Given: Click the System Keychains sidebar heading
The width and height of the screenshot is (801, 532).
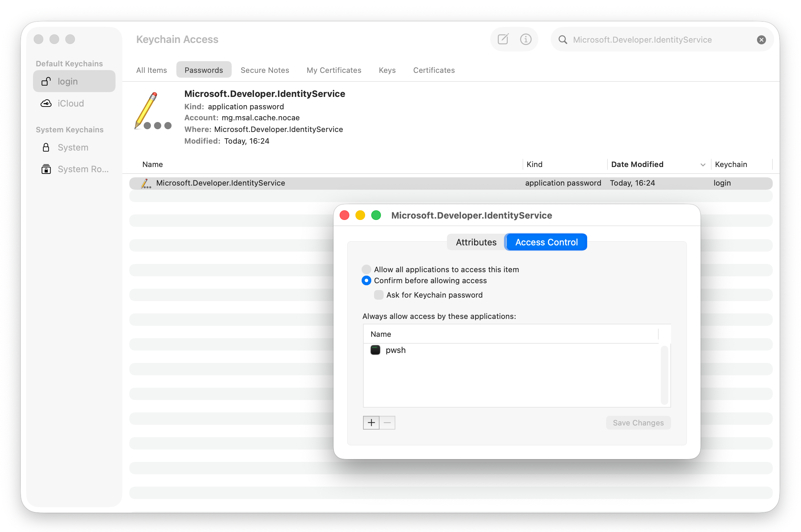Looking at the screenshot, I should [x=70, y=130].
